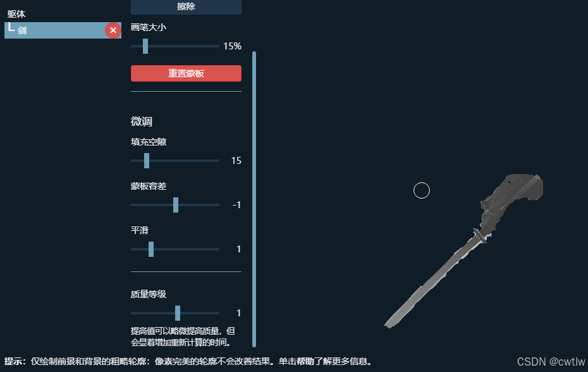Click the 填充空隙 slider handle
This screenshot has height=372, width=588.
point(147,161)
